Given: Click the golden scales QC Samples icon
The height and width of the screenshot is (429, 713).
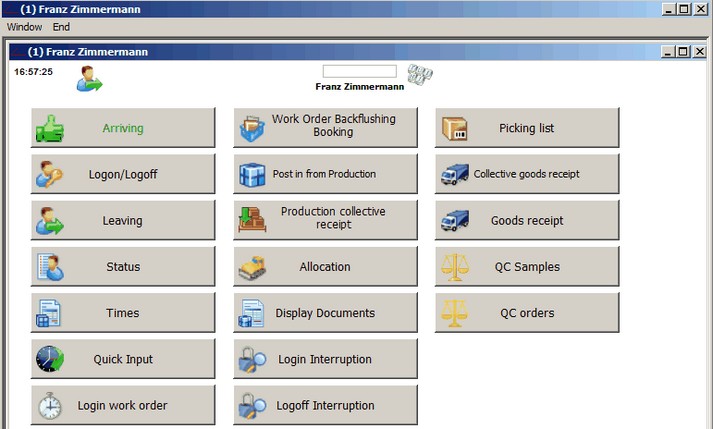Looking at the screenshot, I should (453, 267).
